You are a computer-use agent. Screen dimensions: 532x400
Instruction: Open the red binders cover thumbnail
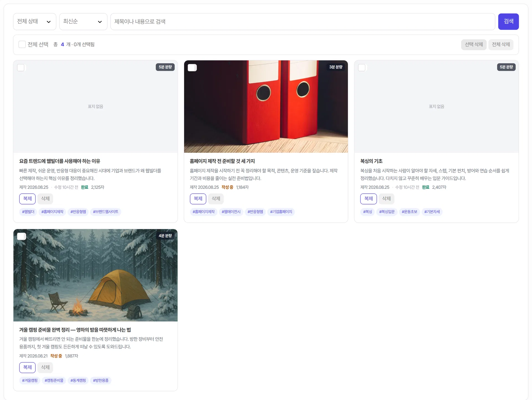pyautogui.click(x=266, y=107)
